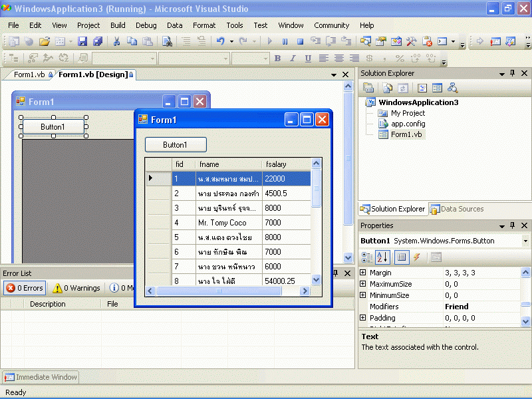Stop debugging
The width and height of the screenshot is (532, 399).
tap(300, 41)
